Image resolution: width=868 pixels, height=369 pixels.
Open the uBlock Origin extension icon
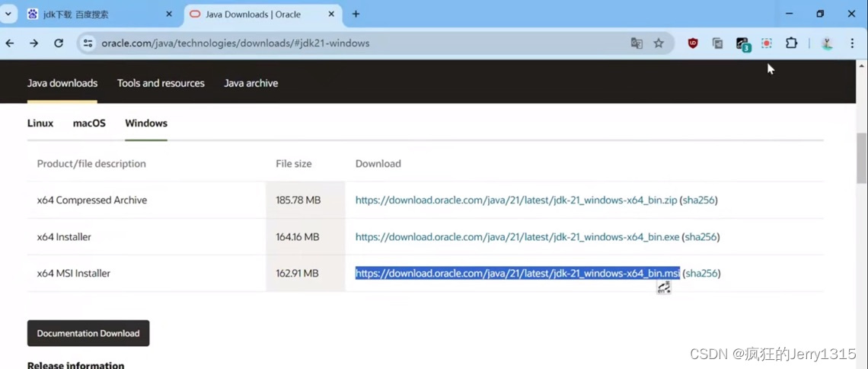click(x=693, y=43)
